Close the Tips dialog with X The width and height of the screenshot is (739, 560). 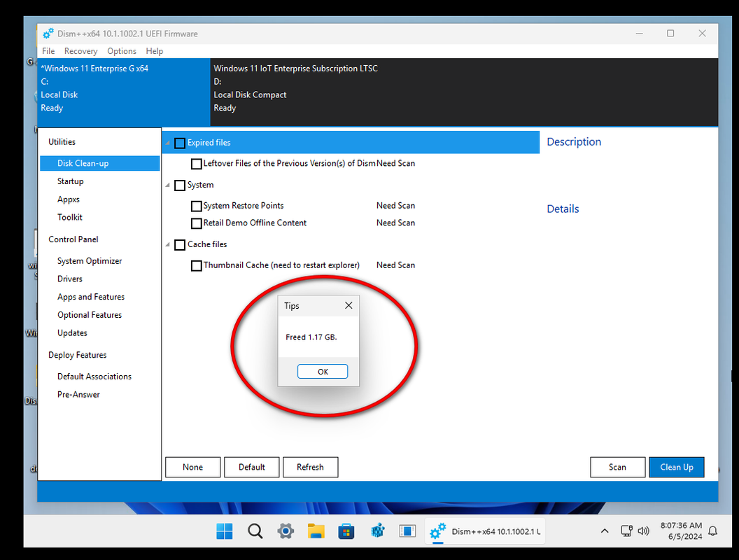pos(349,305)
